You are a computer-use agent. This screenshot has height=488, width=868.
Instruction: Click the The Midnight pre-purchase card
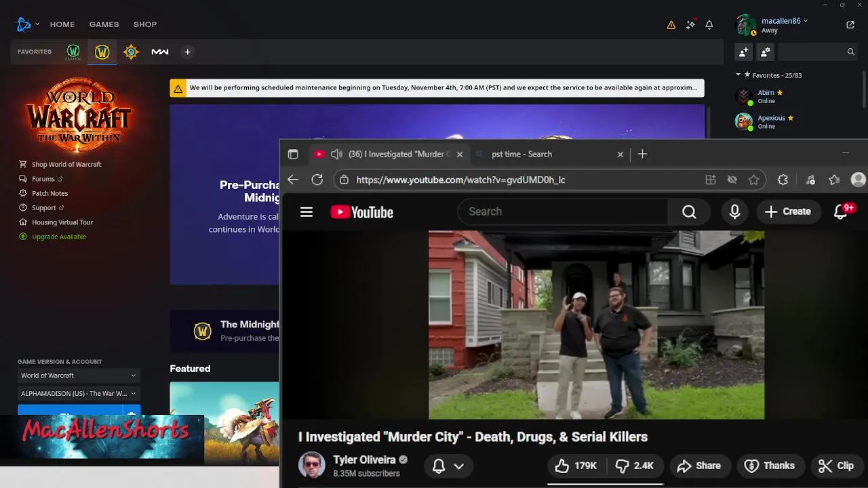[224, 331]
